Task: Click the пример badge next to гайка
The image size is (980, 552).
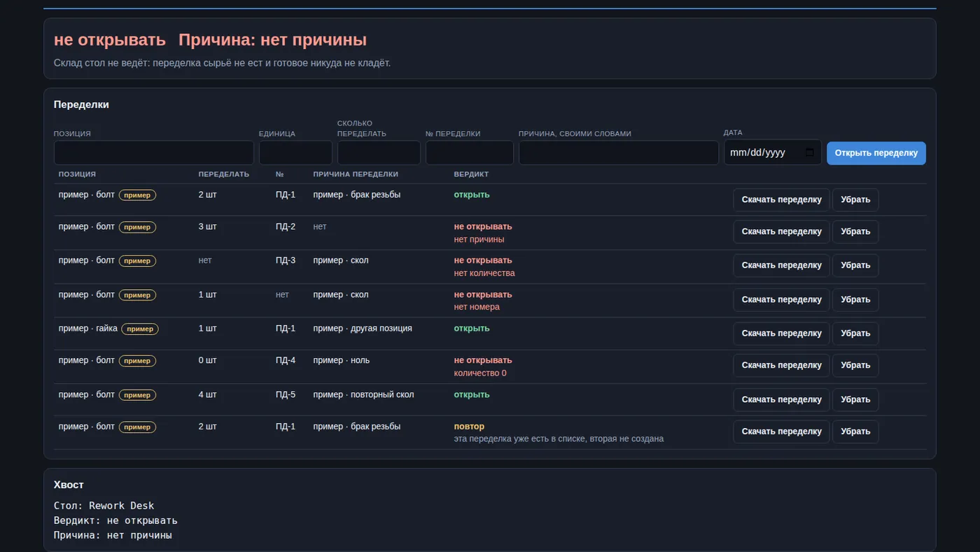Action: [x=140, y=329]
